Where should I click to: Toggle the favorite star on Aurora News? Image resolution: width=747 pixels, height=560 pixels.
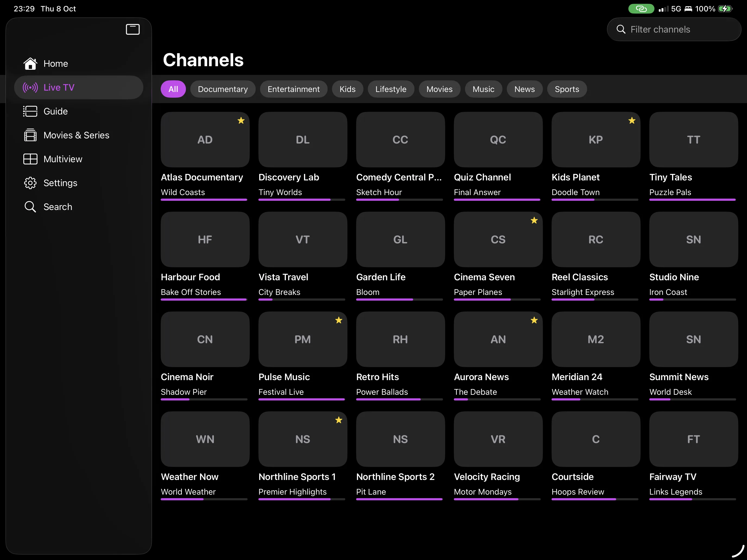[534, 320]
